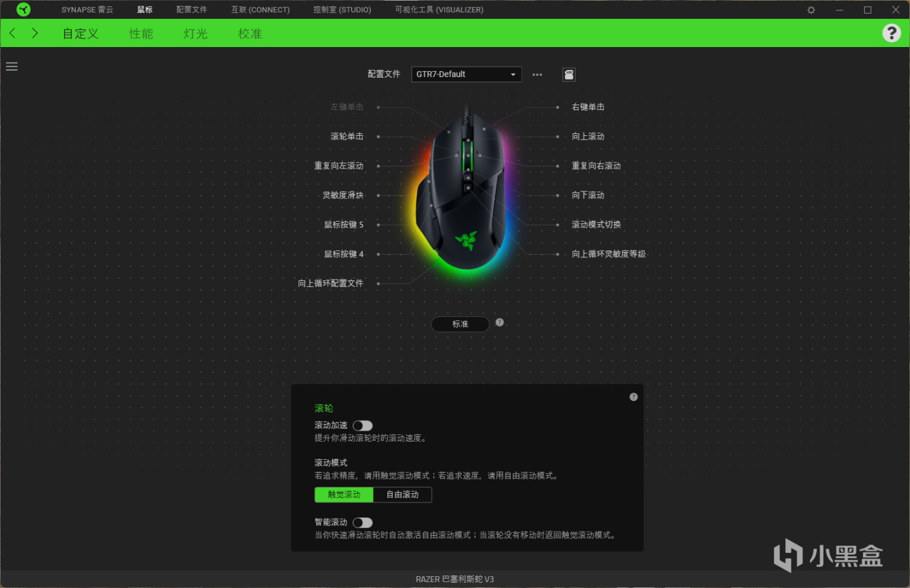The image size is (910, 588).
Task: Click 重复向左滚动 assignment
Action: 339,166
